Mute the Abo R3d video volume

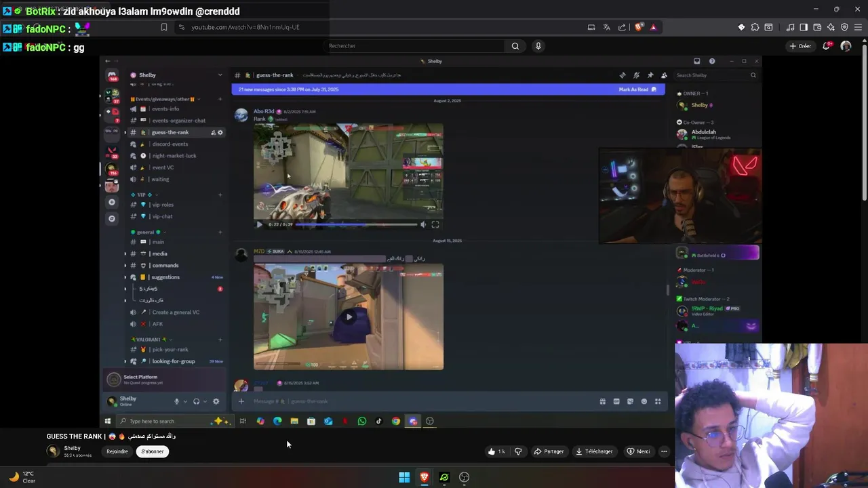tap(423, 224)
